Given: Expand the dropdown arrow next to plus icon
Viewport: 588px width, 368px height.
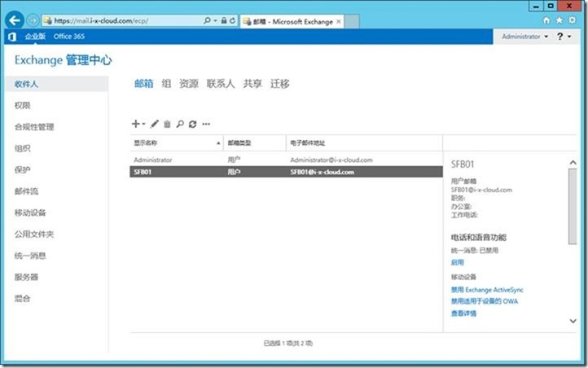Looking at the screenshot, I should tap(143, 124).
